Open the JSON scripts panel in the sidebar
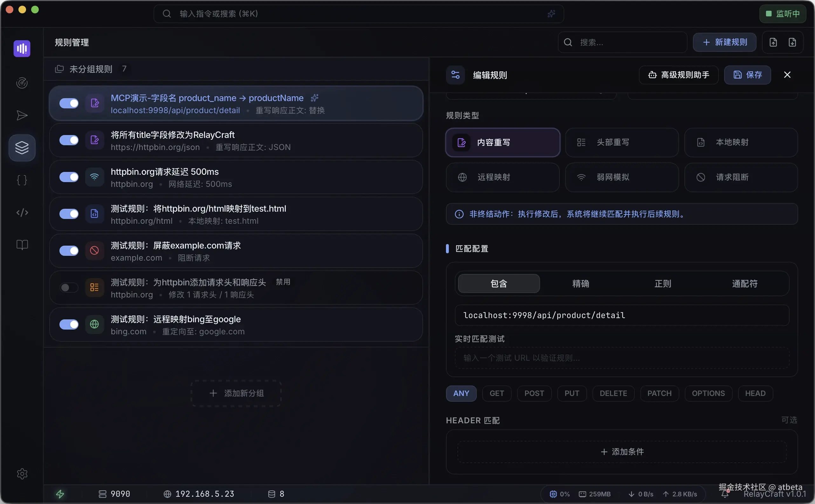The width and height of the screenshot is (815, 504). coord(22,180)
